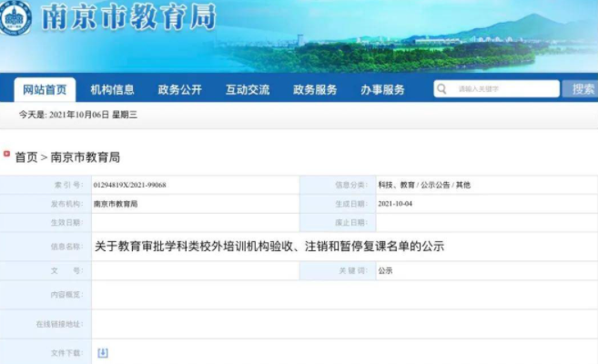
Task: Click the generation date 2021-10-04
Action: (395, 204)
